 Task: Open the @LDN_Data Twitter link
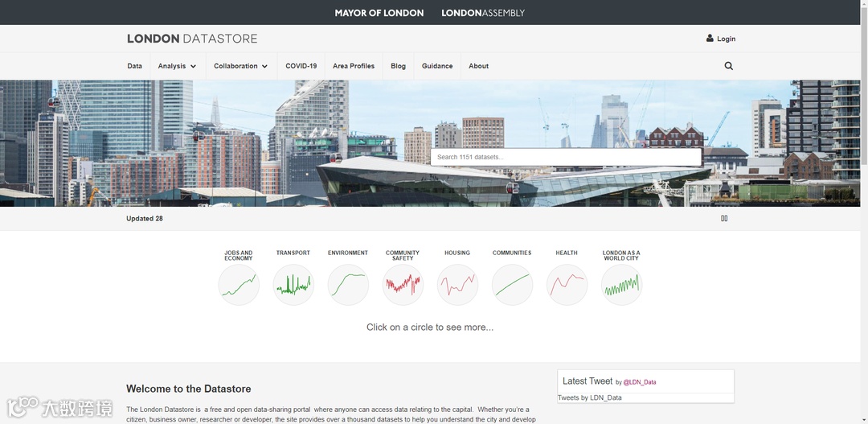pos(640,382)
